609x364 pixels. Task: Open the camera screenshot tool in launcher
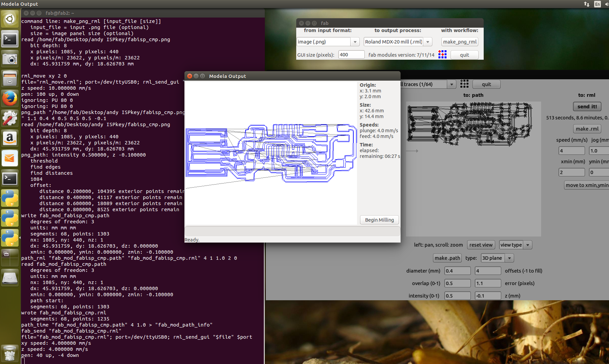pos(10,59)
